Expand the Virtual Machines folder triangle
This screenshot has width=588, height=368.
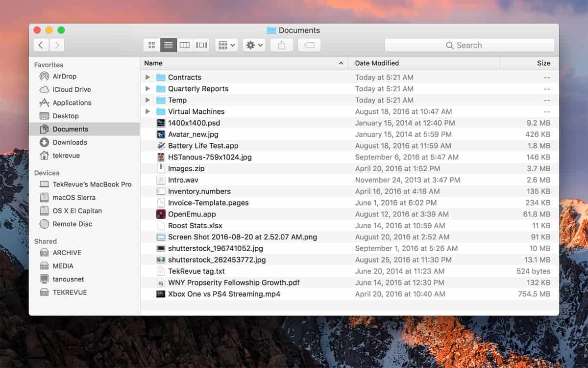[147, 112]
